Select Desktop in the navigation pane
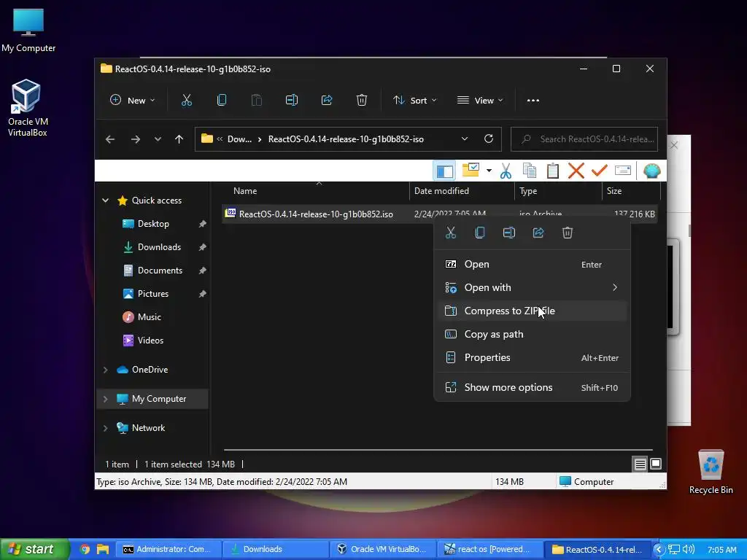The height and width of the screenshot is (560, 747). [x=153, y=224]
